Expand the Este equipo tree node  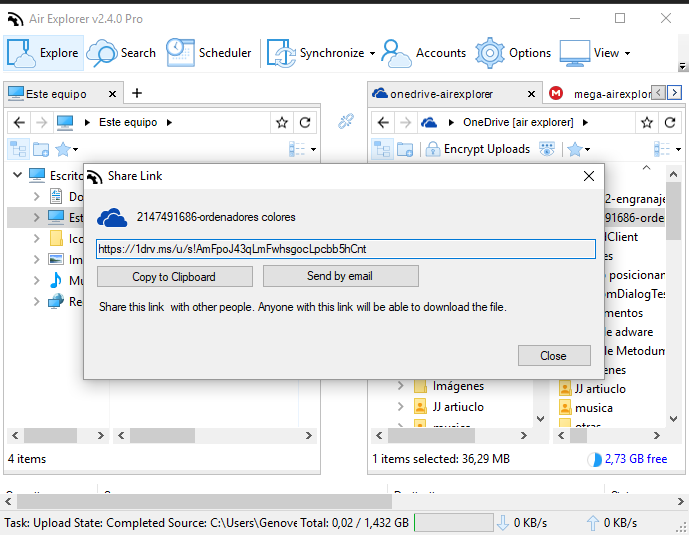coord(36,217)
